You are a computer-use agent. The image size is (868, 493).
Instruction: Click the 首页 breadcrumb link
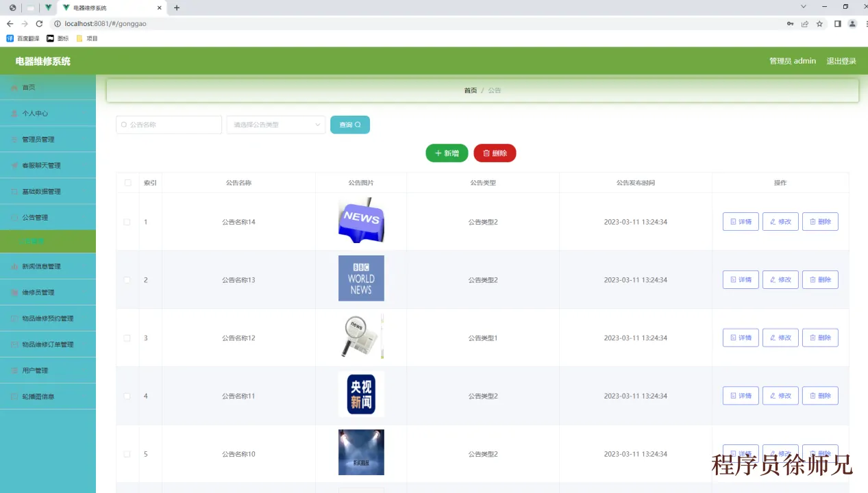coord(471,90)
